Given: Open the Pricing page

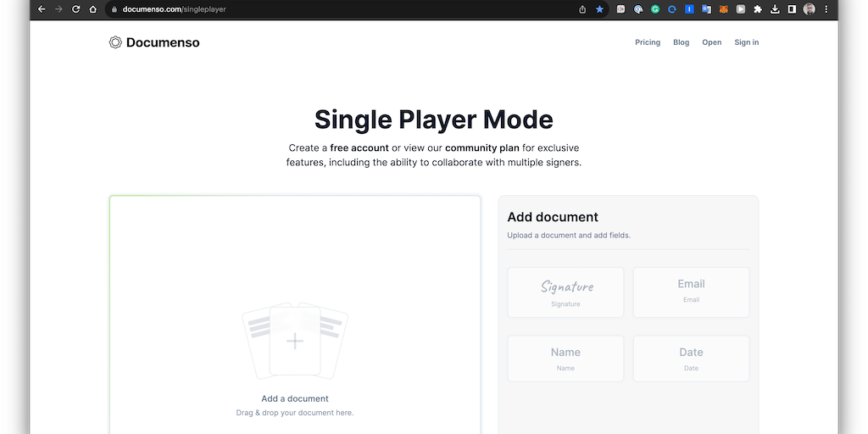Looking at the screenshot, I should click(x=648, y=42).
